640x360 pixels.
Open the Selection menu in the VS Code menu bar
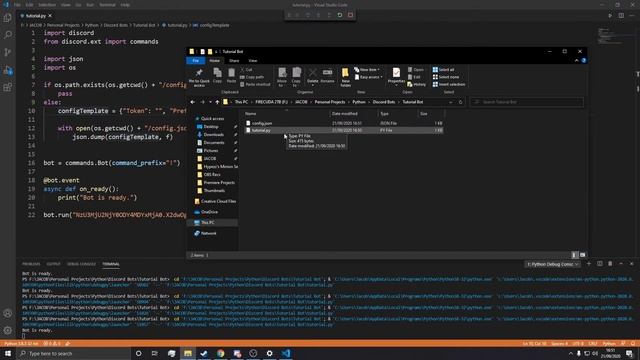point(47,5)
